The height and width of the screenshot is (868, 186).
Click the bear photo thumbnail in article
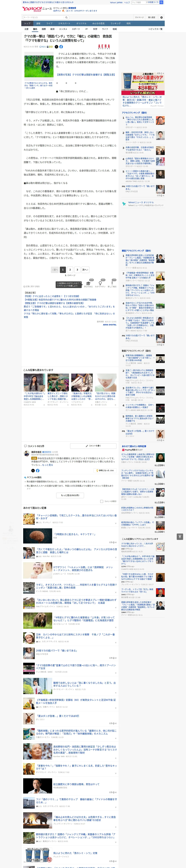click(39, 66)
